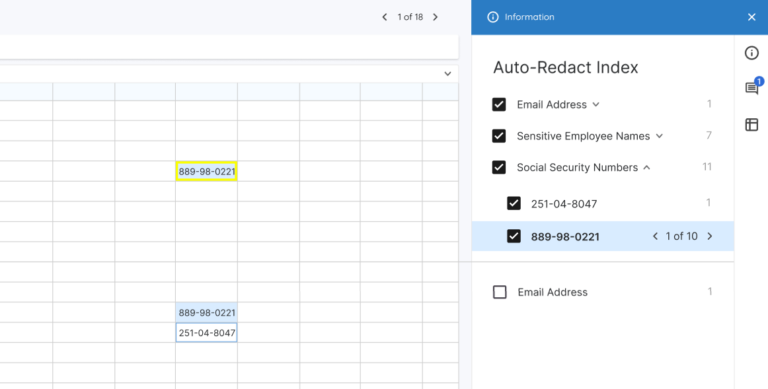This screenshot has width=768, height=389.
Task: Click the '1 of 18' page indicator
Action: (x=410, y=17)
